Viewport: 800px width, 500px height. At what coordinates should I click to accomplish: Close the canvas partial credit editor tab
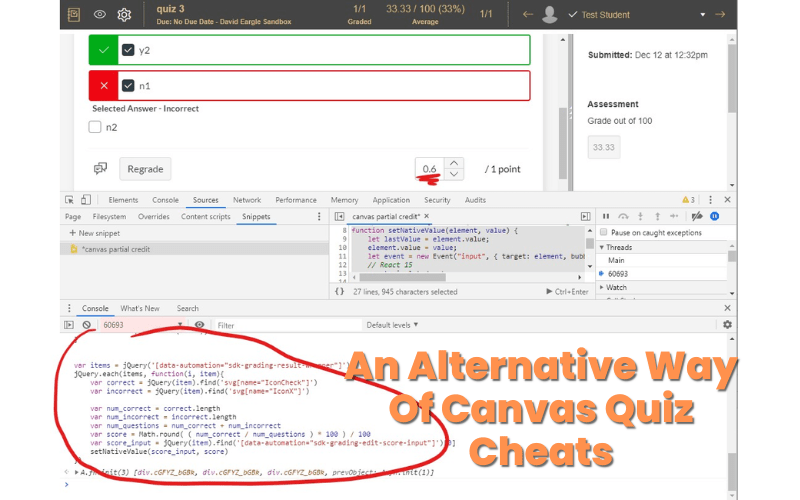(x=427, y=216)
